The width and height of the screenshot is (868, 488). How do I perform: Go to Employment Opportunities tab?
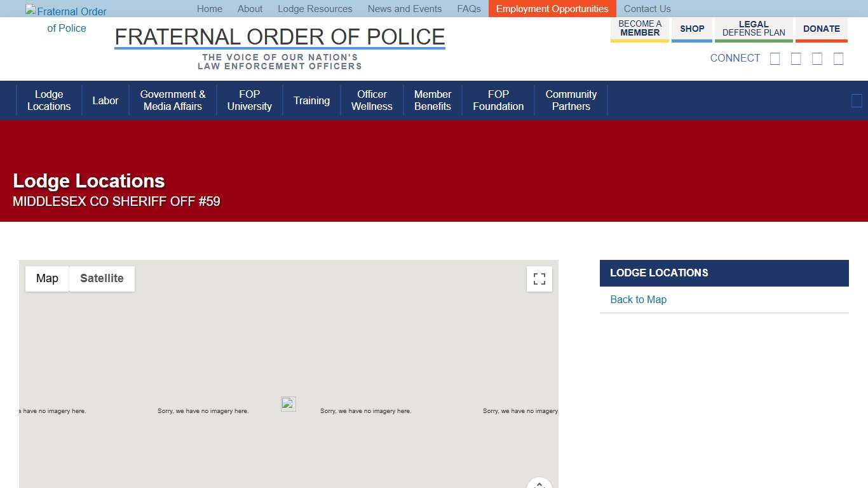(552, 9)
